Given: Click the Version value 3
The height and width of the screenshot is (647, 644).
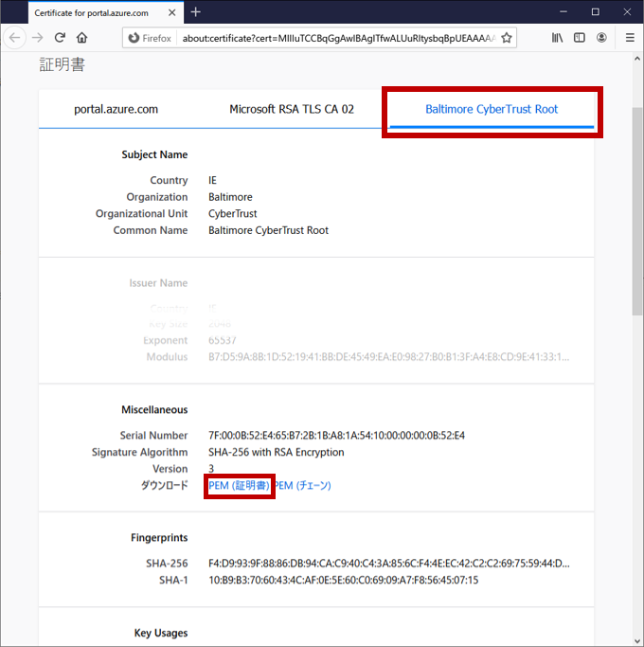Looking at the screenshot, I should [x=211, y=469].
